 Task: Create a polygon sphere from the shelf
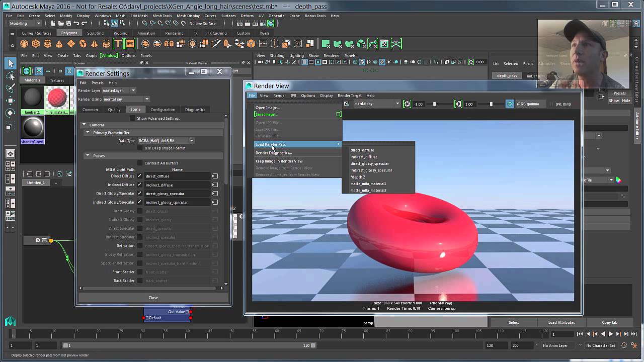coord(25,44)
